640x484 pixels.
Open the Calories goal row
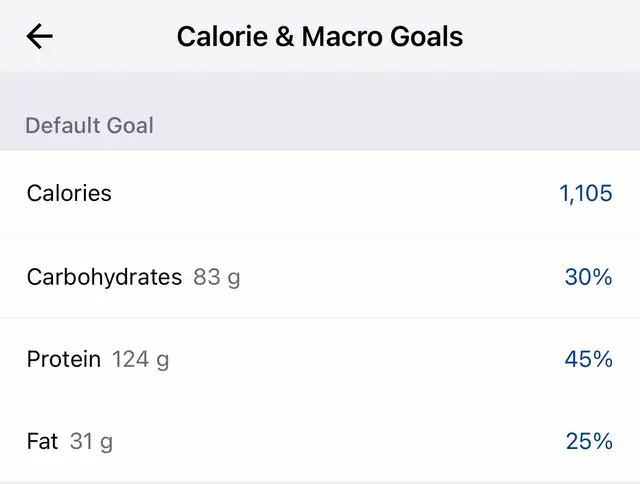tap(320, 193)
